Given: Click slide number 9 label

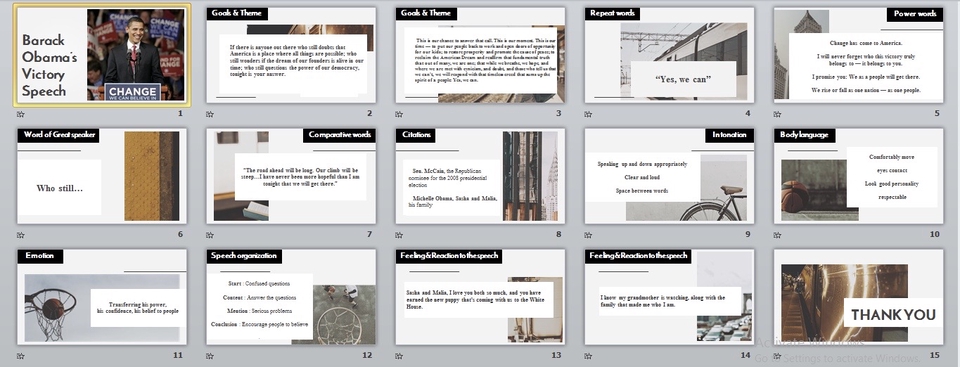Looking at the screenshot, I should tap(748, 234).
